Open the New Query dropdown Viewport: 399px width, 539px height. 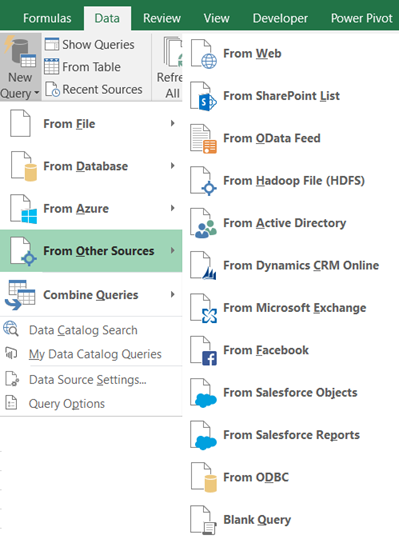pos(20,67)
